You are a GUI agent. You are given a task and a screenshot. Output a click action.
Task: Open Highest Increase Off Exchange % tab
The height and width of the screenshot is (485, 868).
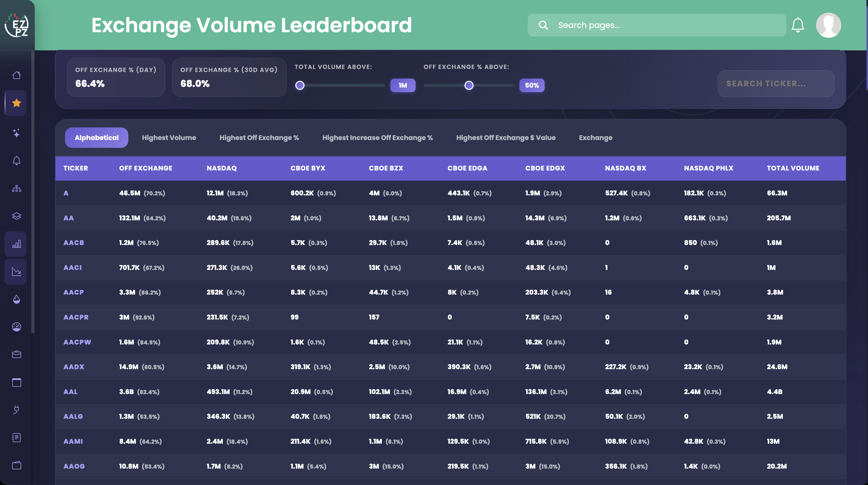[x=377, y=138]
